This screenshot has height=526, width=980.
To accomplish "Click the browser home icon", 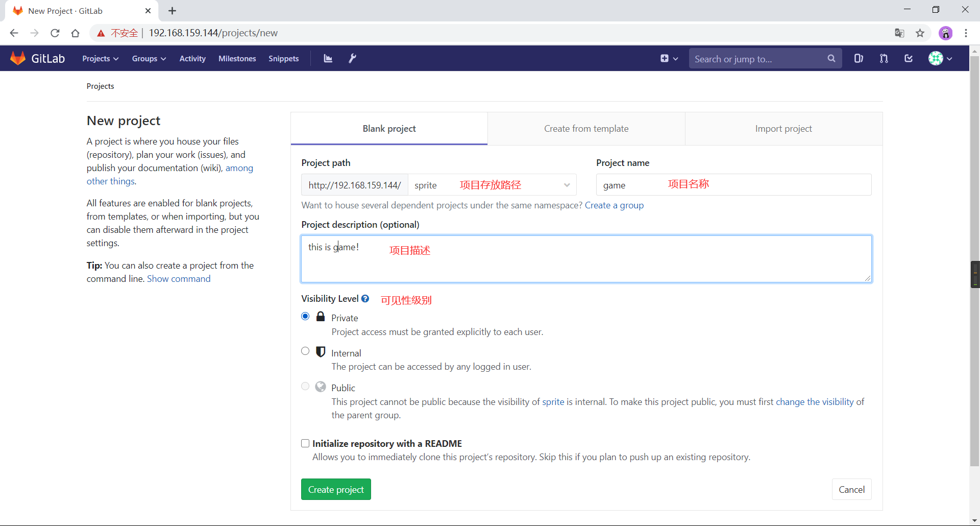I will tap(76, 33).
